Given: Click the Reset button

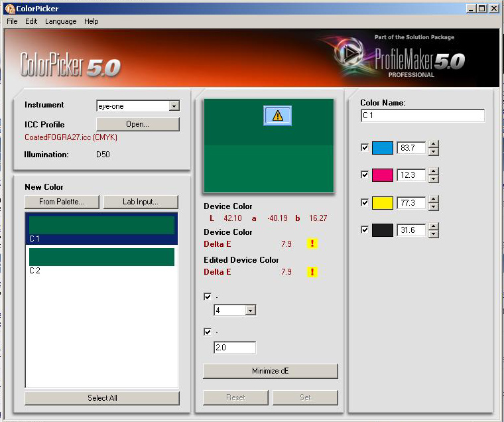Looking at the screenshot, I should (x=235, y=397).
